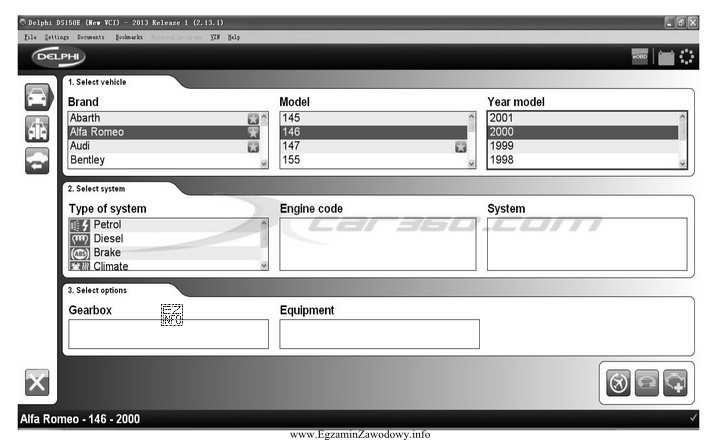Click the Type of system scroll up arrow
This screenshot has width=720, height=440.
pyautogui.click(x=264, y=223)
